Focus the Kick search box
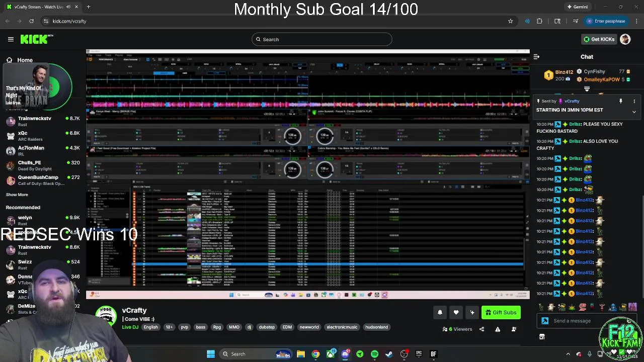Viewport: 644px width, 362px height. tap(322, 39)
